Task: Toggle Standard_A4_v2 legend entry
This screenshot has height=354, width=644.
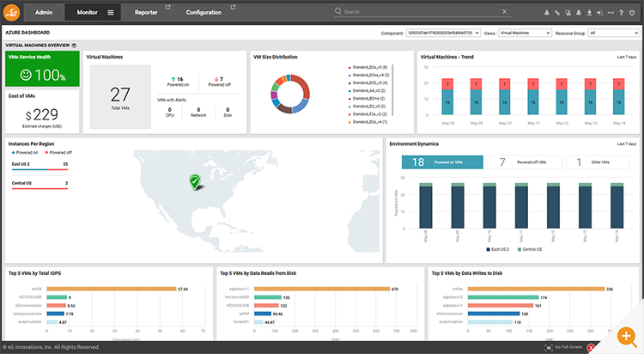Action: [x=367, y=90]
